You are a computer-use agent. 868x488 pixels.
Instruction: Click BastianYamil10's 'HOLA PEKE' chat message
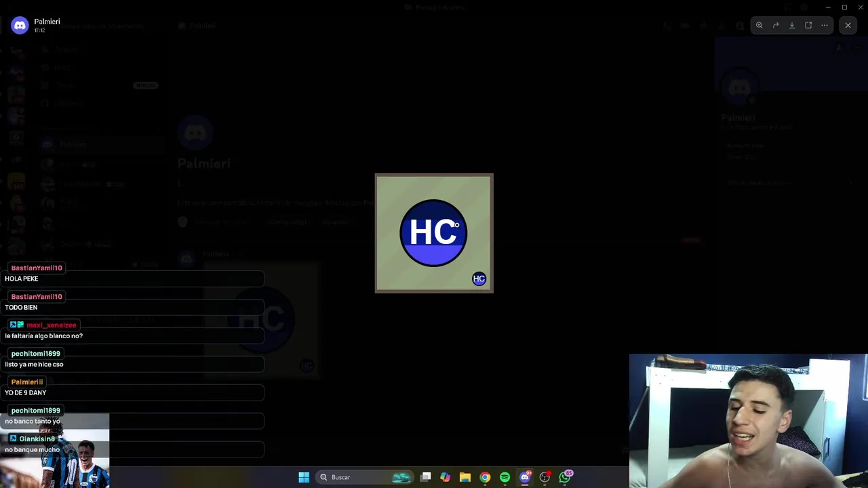[x=22, y=279]
